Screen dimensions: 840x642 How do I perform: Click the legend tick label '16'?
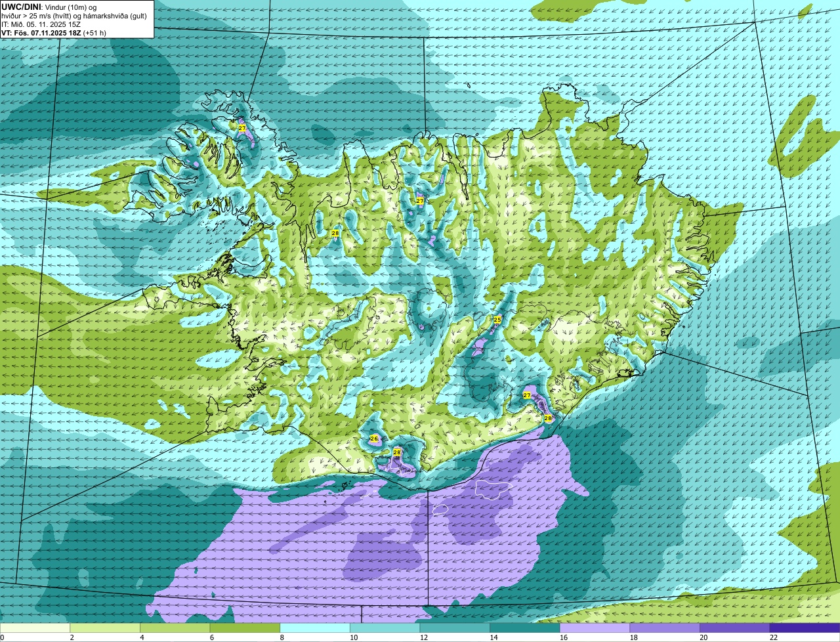pyautogui.click(x=564, y=637)
